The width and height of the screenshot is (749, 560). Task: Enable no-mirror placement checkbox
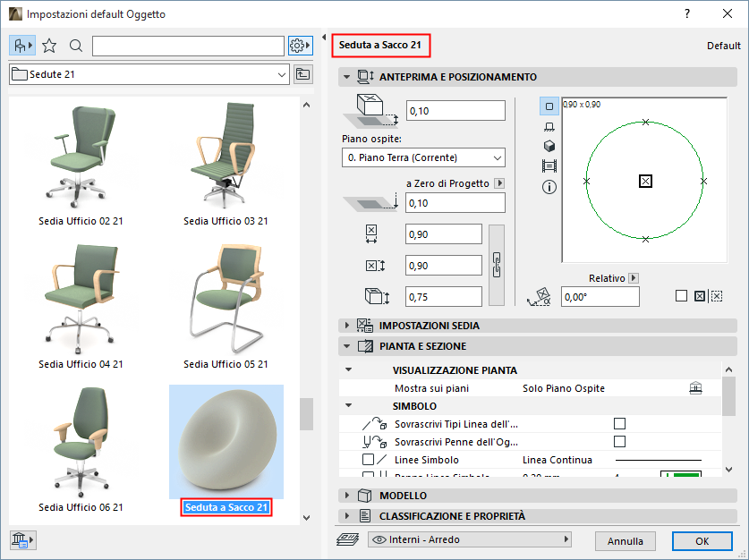coord(682,296)
